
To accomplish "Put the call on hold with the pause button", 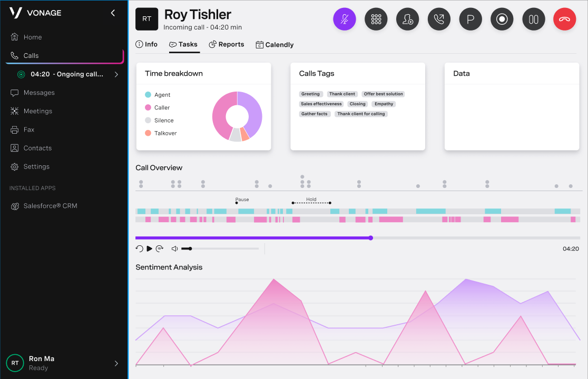I will pyautogui.click(x=533, y=19).
